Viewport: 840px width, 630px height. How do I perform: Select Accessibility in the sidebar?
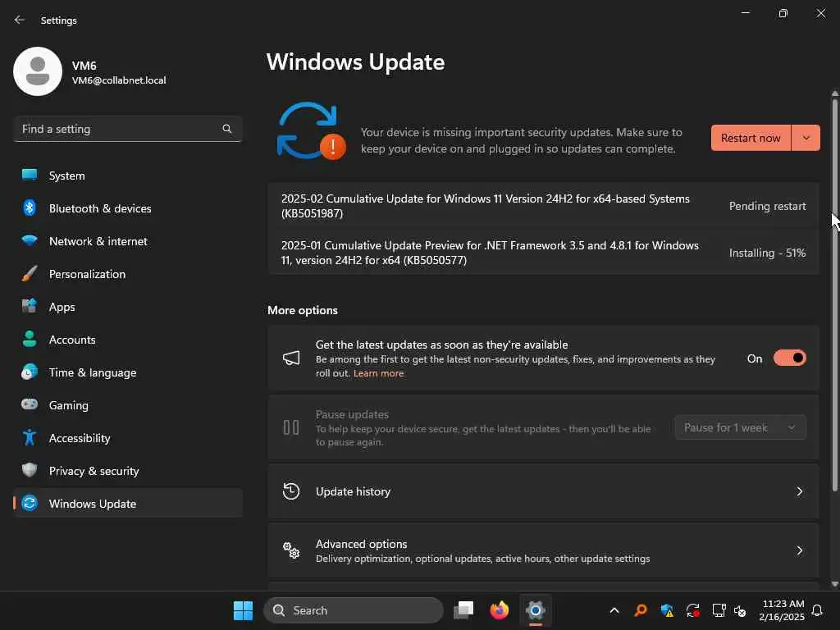[x=127, y=438]
